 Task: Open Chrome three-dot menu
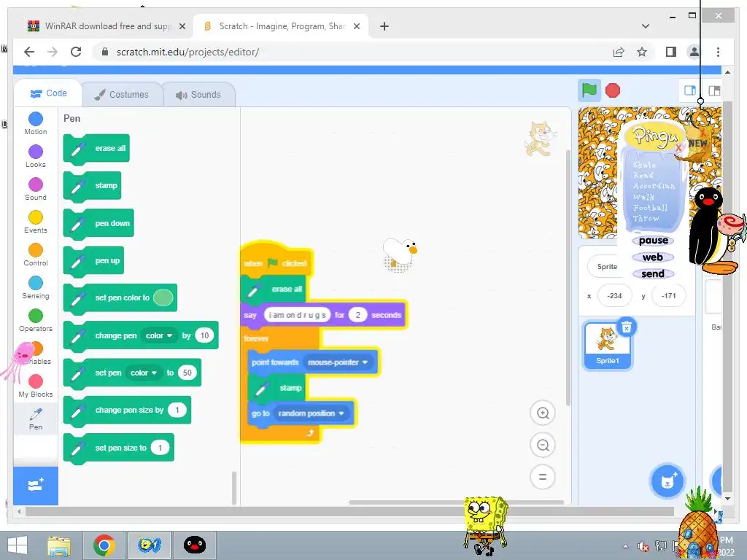(718, 52)
